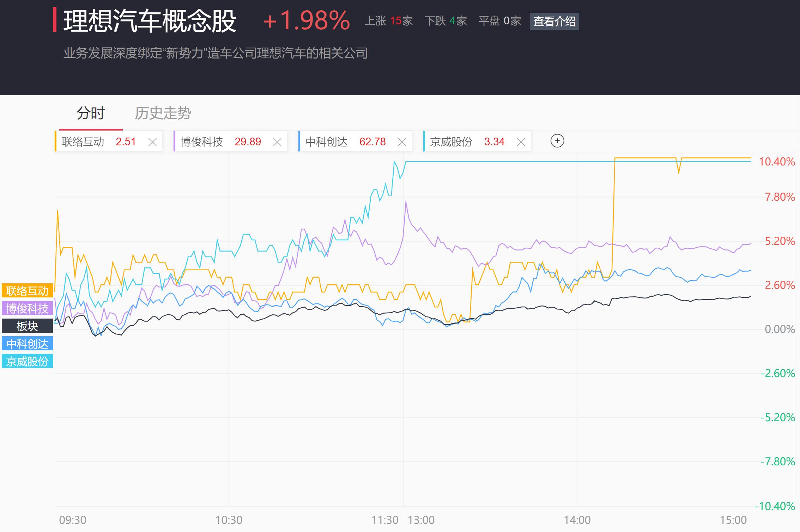Image resolution: width=800 pixels, height=532 pixels.
Task: Click the 查看介绍 button
Action: [554, 22]
